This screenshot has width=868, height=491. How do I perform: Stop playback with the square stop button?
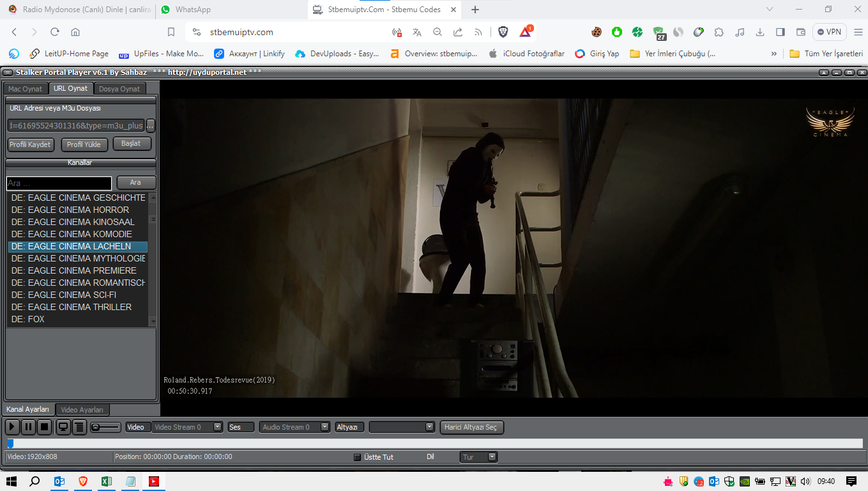[44, 427]
